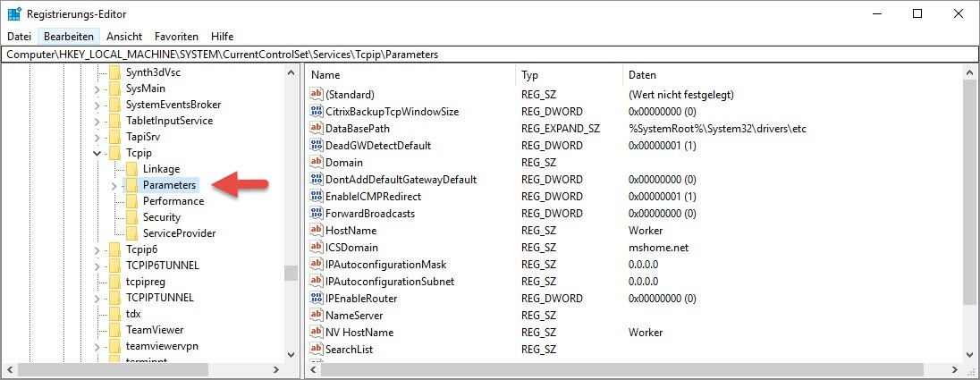This screenshot has width=980, height=380.
Task: Open the Ansicht menu
Action: coord(124,37)
